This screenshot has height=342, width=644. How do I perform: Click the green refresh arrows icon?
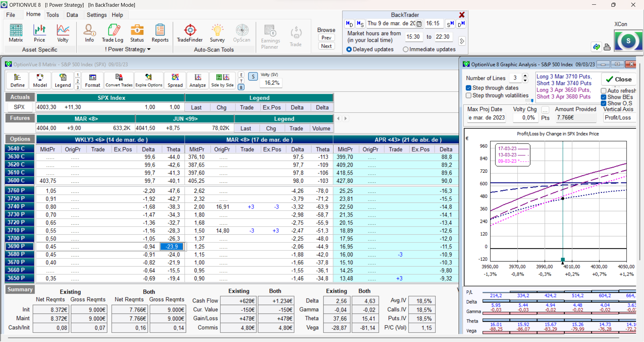(x=596, y=47)
